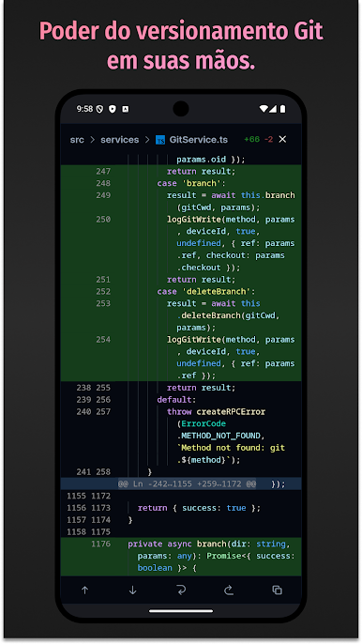The width and height of the screenshot is (362, 644).
Task: Tap the TypeScript file icon beside GitService.ts
Action: (x=160, y=140)
